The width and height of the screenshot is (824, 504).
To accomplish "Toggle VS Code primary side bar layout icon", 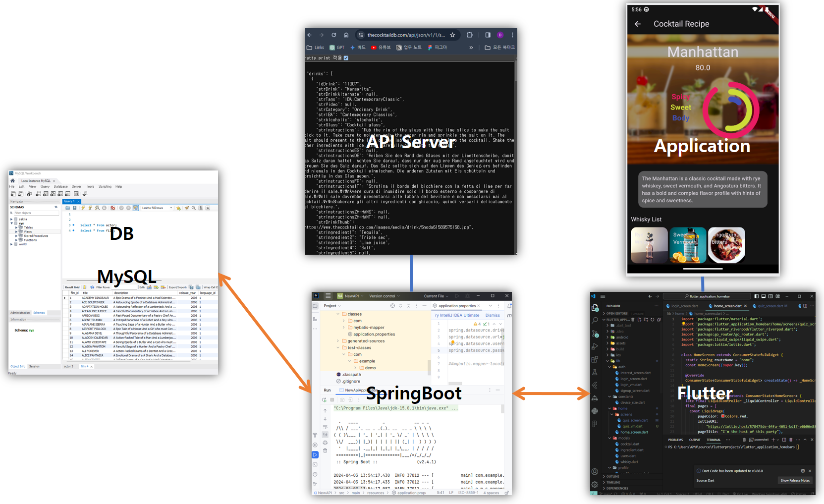I will point(757,296).
